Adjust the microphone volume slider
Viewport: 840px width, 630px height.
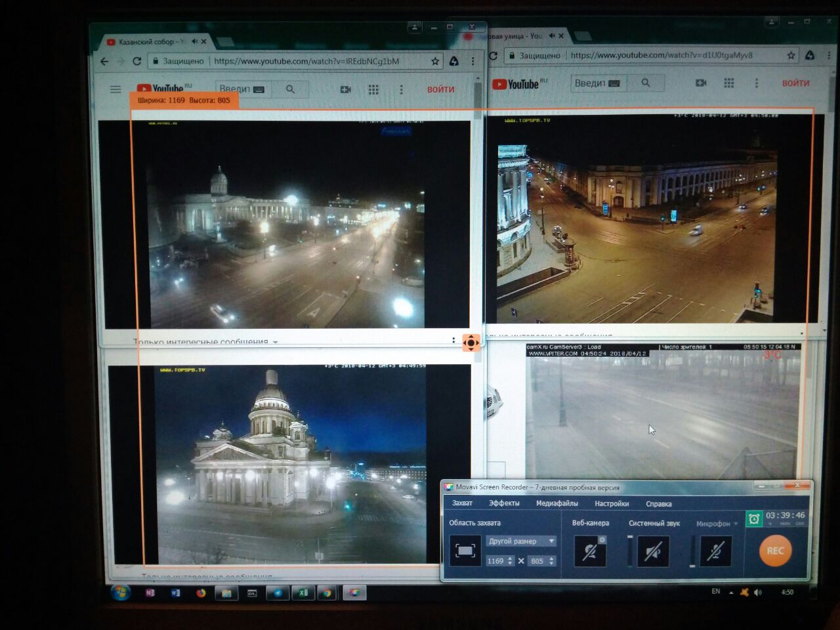point(692,551)
